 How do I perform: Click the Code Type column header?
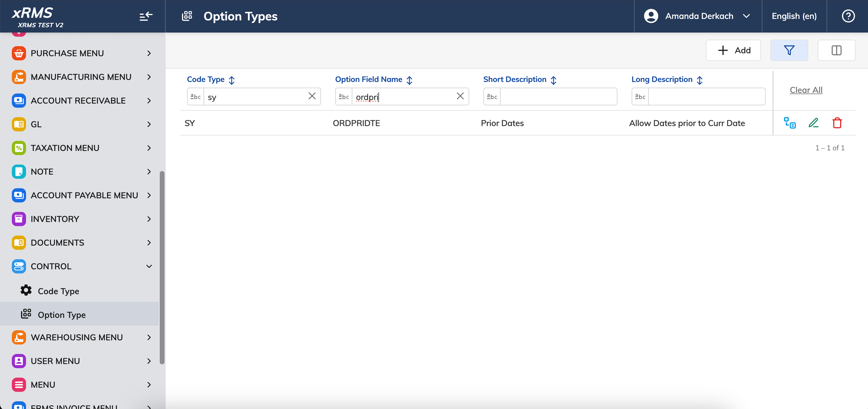pyautogui.click(x=206, y=79)
